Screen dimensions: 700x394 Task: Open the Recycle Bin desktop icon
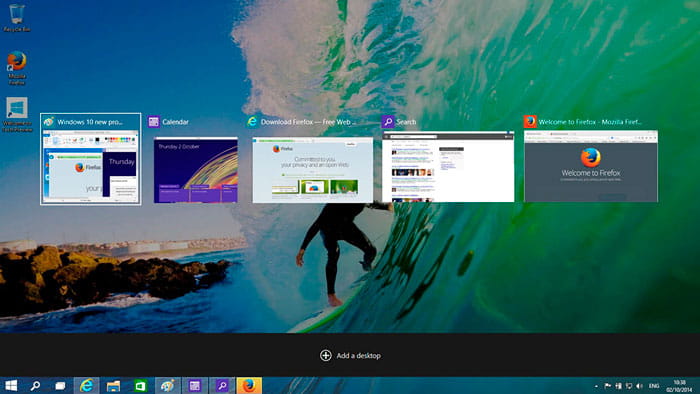pos(17,18)
